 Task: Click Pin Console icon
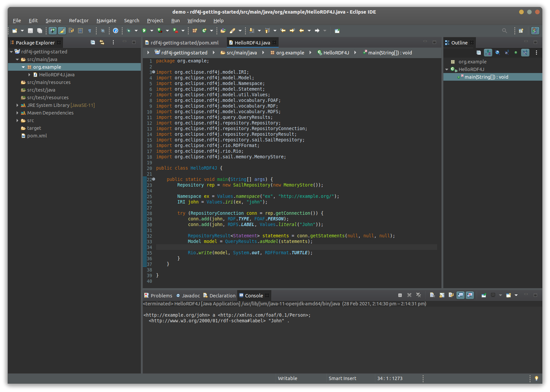pos(484,295)
